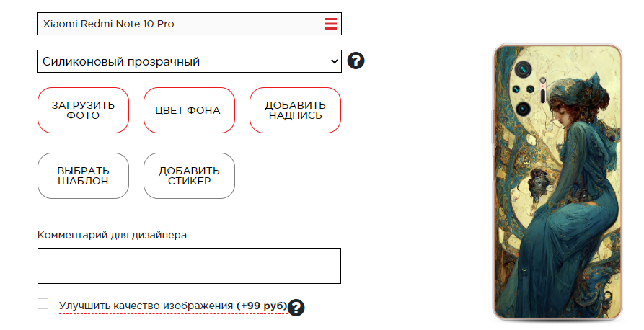This screenshot has width=644, height=330.
Task: Click the phone case preview image
Action: tap(557, 202)
